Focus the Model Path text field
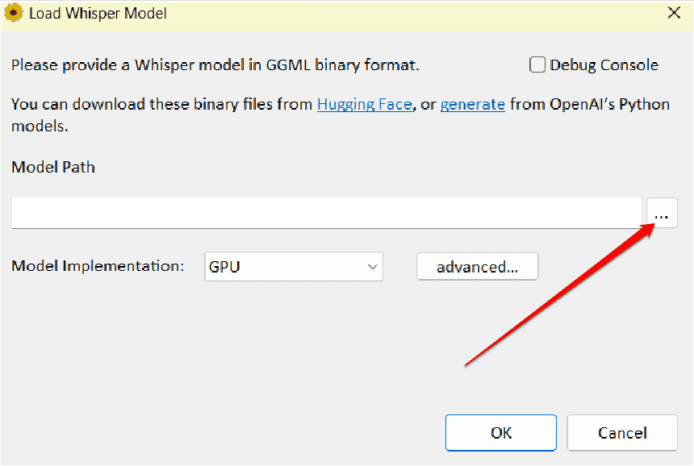This screenshot has width=694, height=466. pyautogui.click(x=326, y=212)
